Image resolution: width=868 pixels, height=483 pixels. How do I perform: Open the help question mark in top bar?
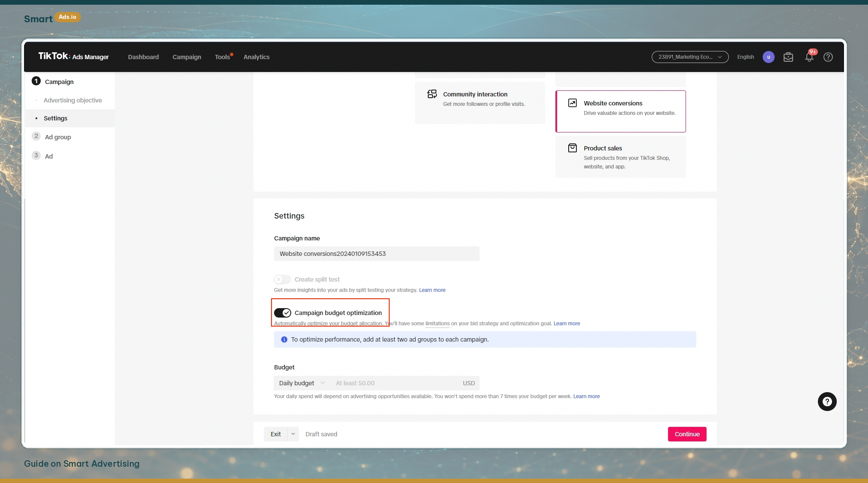tap(828, 57)
